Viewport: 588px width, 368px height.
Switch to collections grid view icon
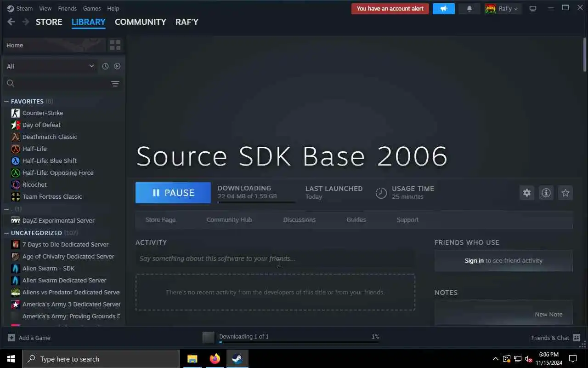coord(115,45)
